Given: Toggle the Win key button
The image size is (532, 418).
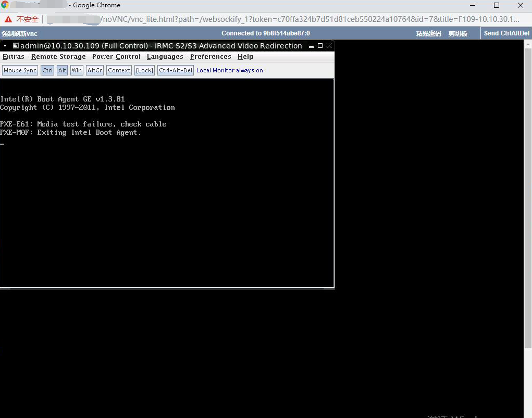Looking at the screenshot, I should click(77, 70).
